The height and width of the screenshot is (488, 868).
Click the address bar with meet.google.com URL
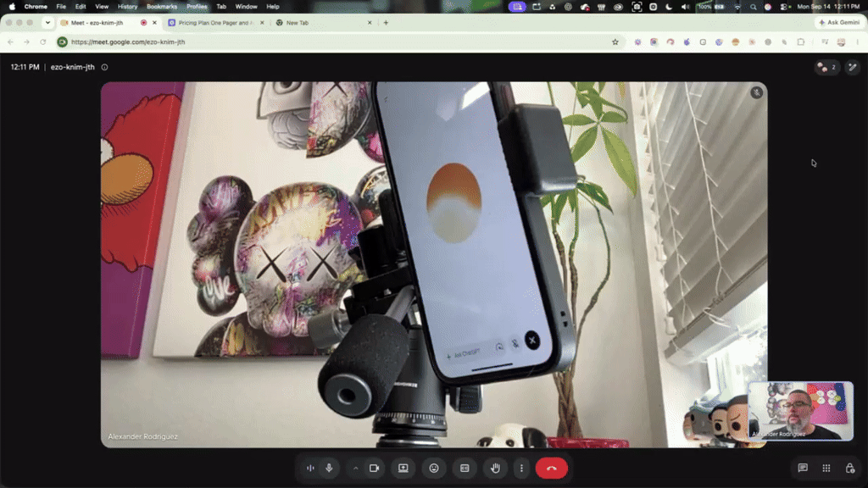(339, 42)
